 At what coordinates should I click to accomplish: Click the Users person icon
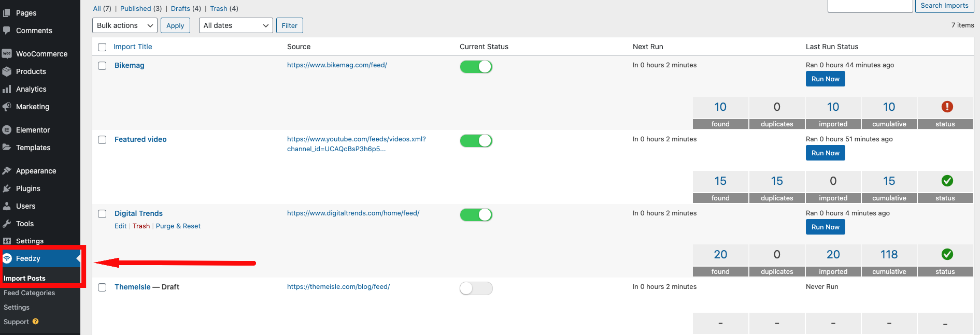tap(7, 206)
